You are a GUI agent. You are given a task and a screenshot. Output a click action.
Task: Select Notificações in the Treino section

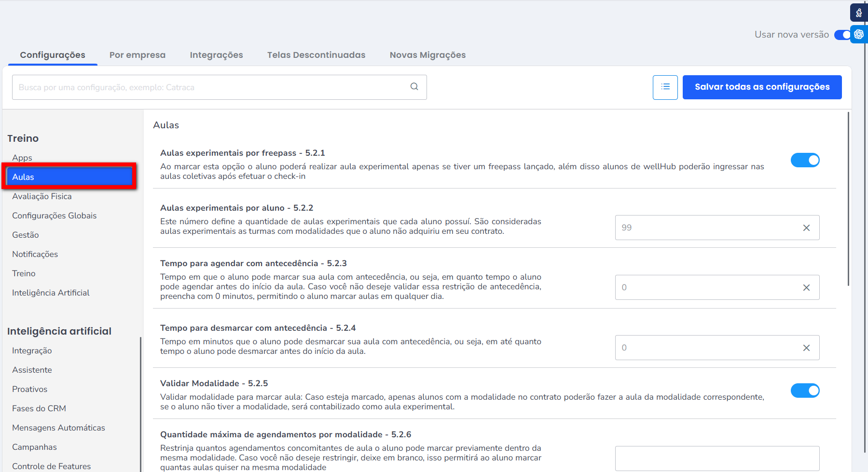35,254
